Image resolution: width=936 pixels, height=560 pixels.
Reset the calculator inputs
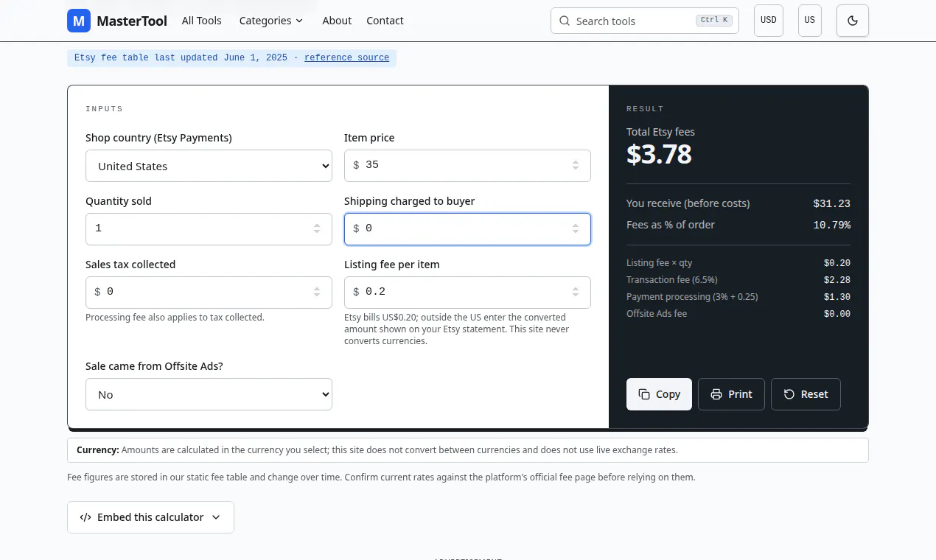(806, 394)
